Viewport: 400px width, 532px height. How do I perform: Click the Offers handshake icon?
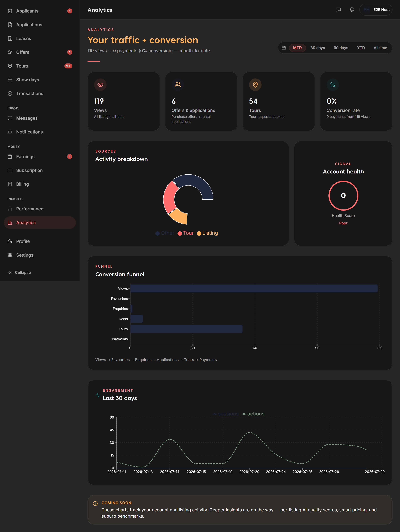coord(10,52)
